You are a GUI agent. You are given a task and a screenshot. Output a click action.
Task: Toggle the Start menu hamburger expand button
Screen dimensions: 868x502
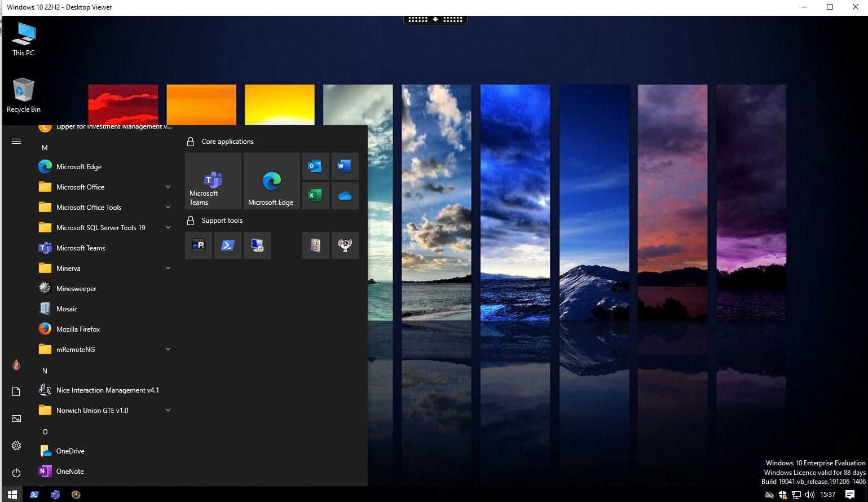(x=16, y=142)
